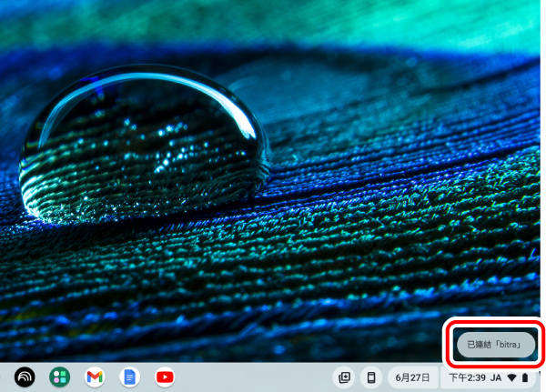Open the black arc-striped app in shelf

pos(25,377)
